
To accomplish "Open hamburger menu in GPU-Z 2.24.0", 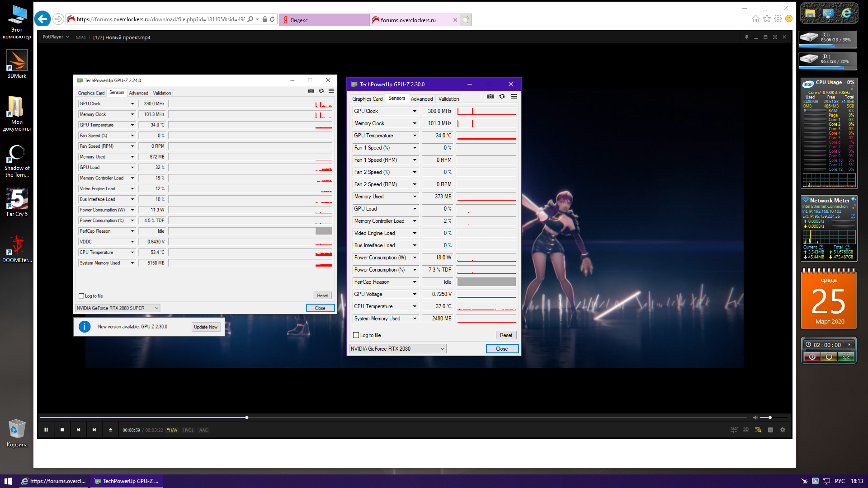I will click(x=331, y=91).
